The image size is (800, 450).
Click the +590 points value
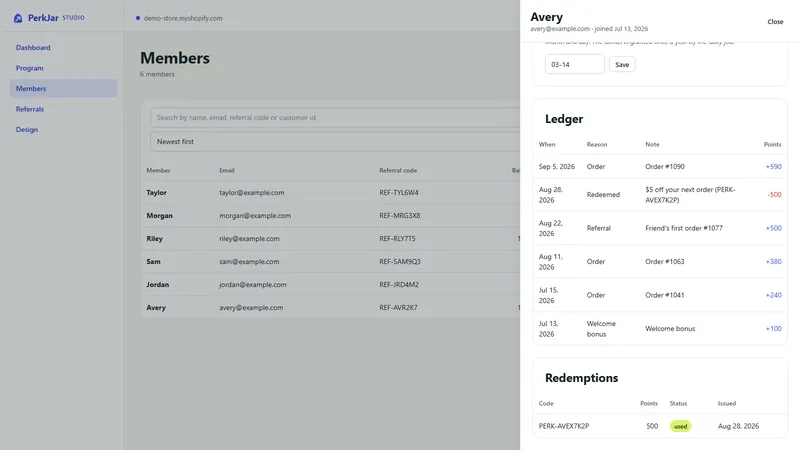(773, 166)
